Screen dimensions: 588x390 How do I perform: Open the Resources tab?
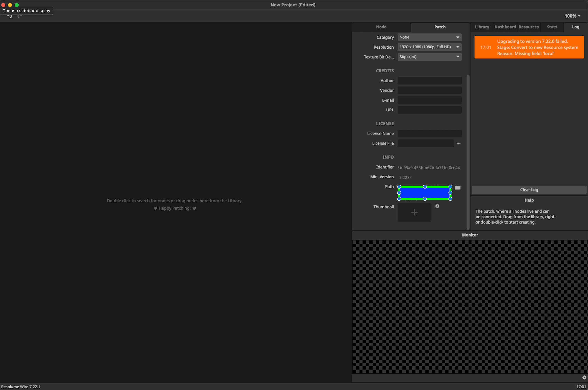(528, 27)
